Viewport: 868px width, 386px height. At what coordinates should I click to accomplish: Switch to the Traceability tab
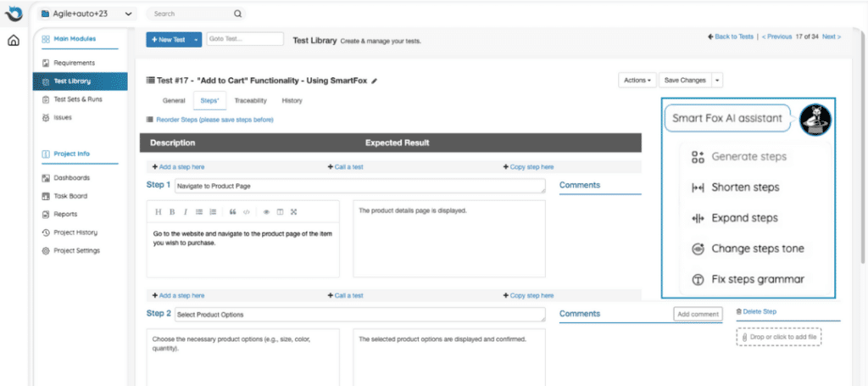click(250, 101)
